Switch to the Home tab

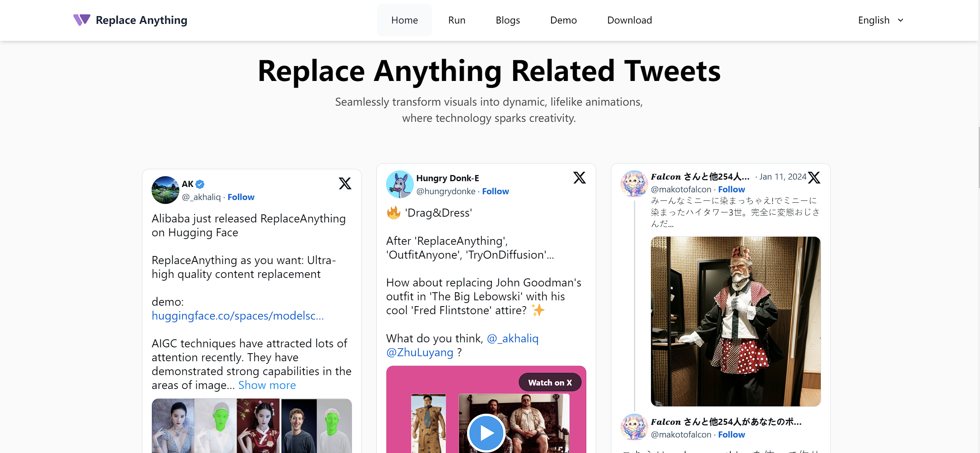[404, 20]
